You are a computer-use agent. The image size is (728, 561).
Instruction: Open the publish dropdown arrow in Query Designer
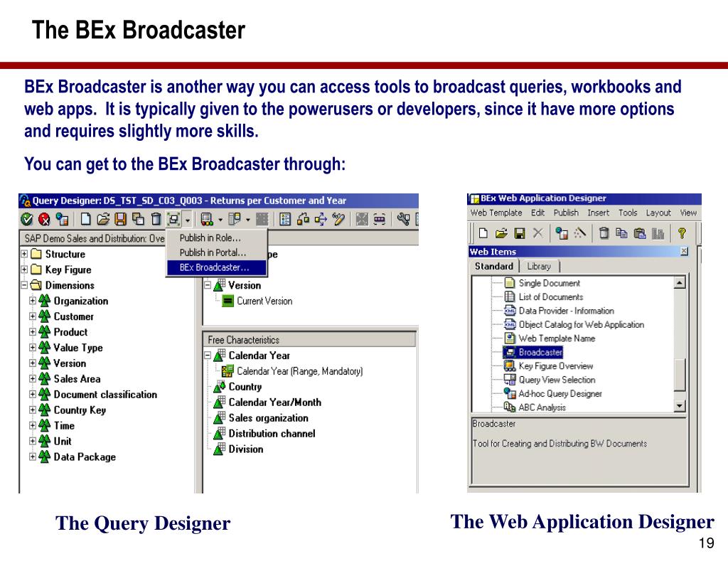click(x=187, y=220)
